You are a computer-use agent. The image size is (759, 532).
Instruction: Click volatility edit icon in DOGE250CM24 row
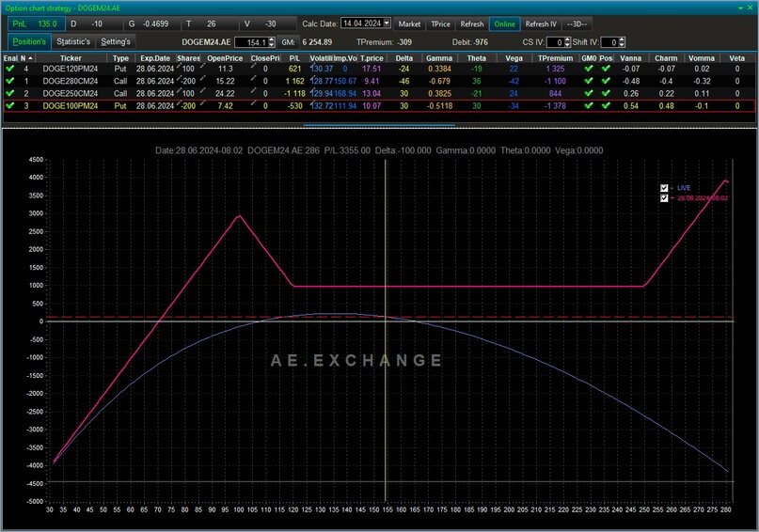(x=312, y=90)
